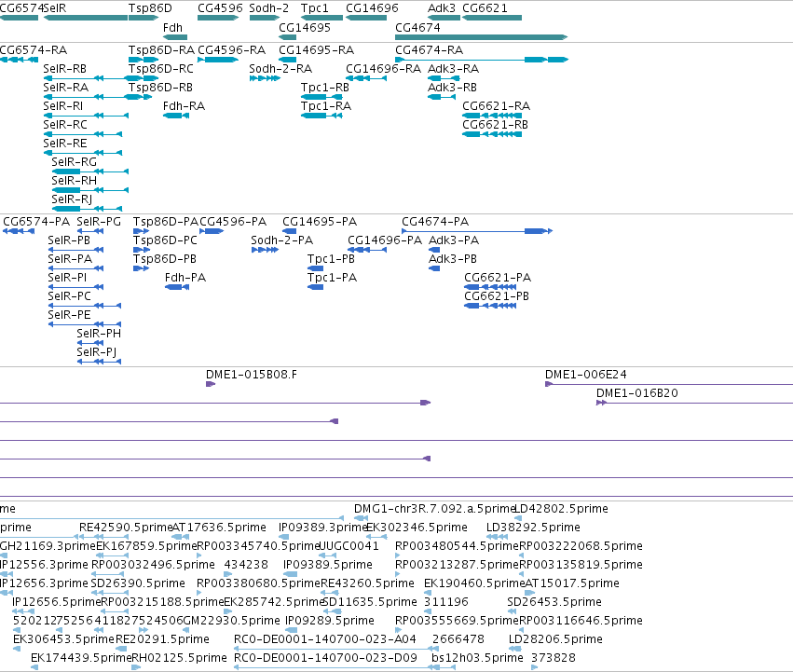Click transcript CG14696-RA
The height and width of the screenshot is (672, 793).
click(x=366, y=78)
